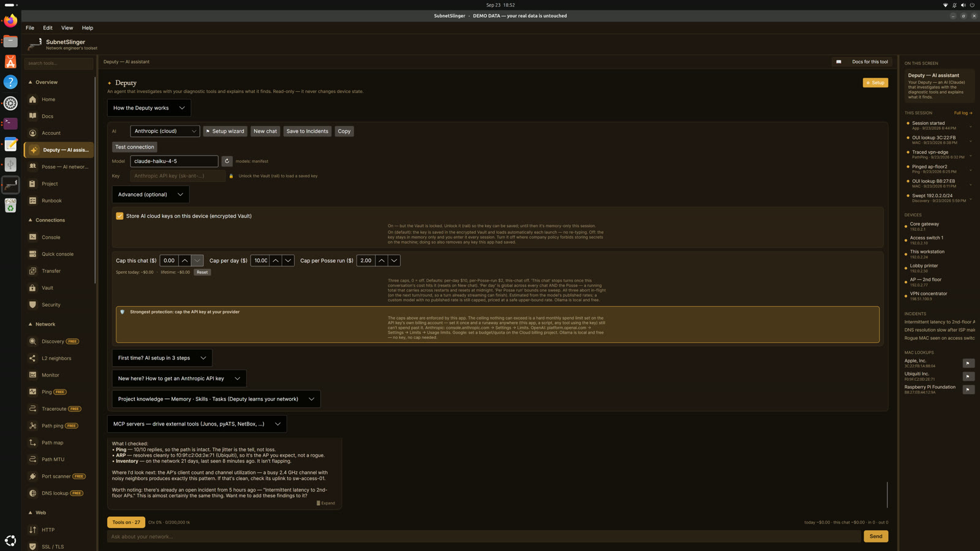
Task: Open the Help menu
Action: (x=88, y=28)
